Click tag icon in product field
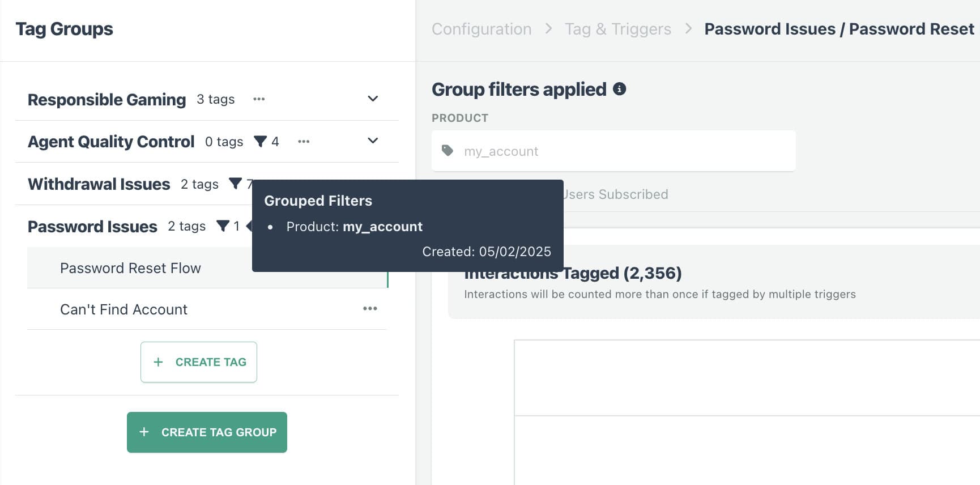Viewport: 980px width, 485px height. coord(448,151)
